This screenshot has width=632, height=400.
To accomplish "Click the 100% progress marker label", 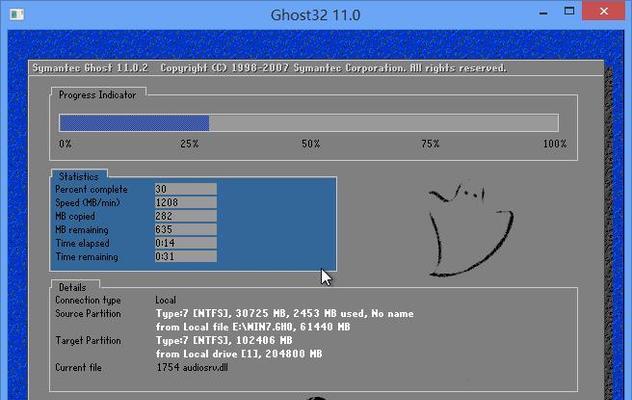I will (x=555, y=144).
